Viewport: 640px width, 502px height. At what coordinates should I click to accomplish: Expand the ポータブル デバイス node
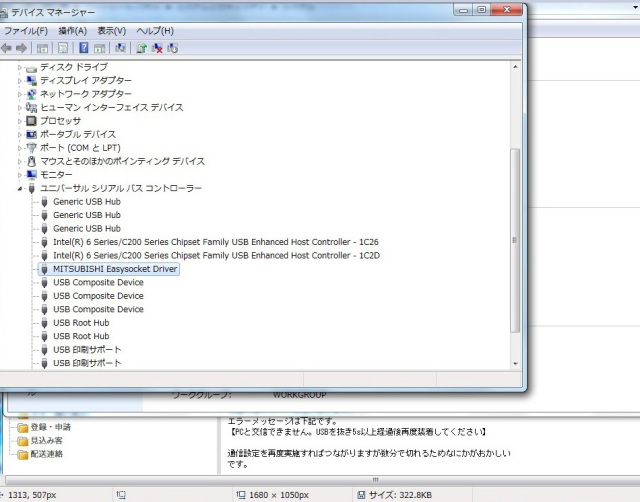(x=20, y=135)
